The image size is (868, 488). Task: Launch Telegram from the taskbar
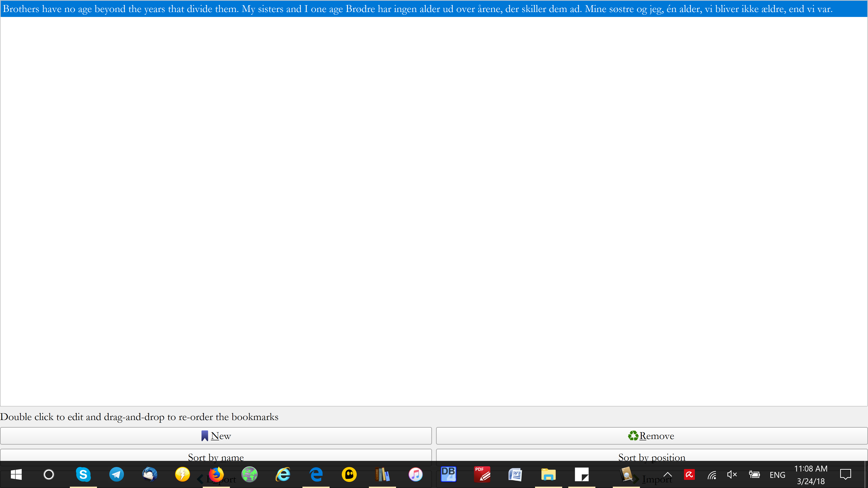pyautogui.click(x=117, y=474)
